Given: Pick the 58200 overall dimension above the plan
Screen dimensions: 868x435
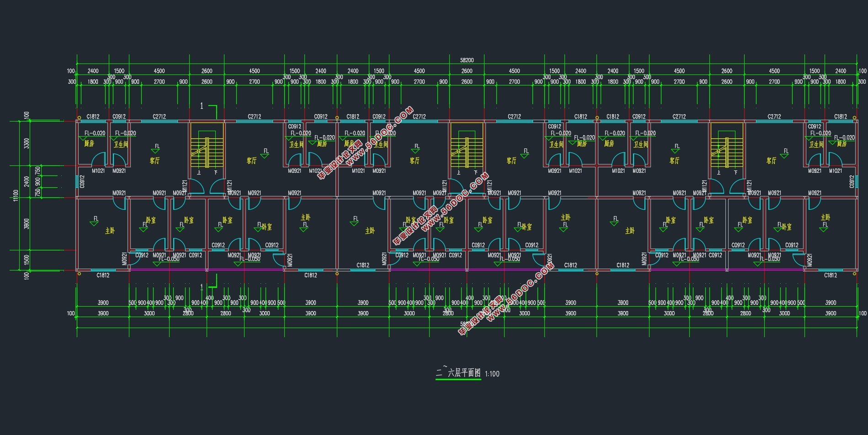Looking at the screenshot, I should pos(467,60).
